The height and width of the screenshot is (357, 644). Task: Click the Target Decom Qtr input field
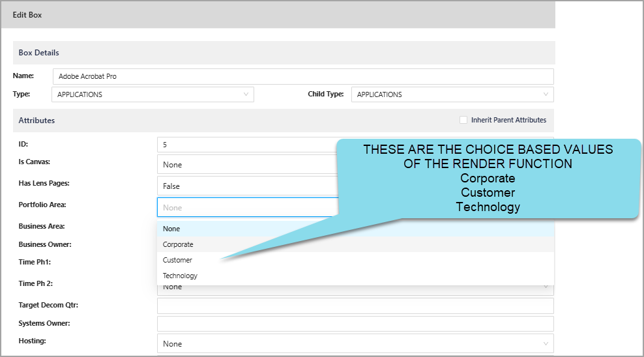coord(355,306)
